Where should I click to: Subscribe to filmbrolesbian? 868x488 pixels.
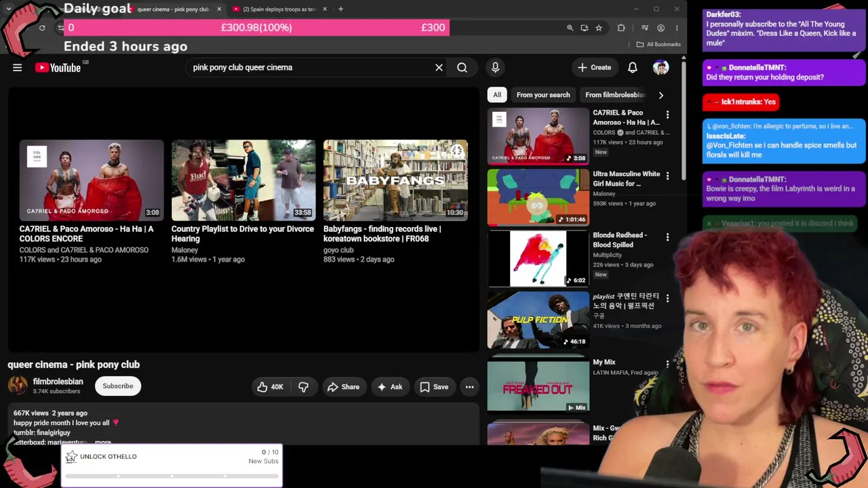[x=118, y=386]
